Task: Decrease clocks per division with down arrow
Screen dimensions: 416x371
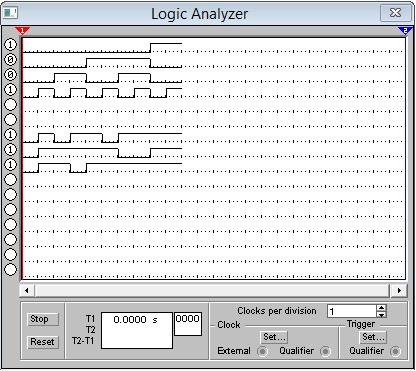Action: (382, 314)
